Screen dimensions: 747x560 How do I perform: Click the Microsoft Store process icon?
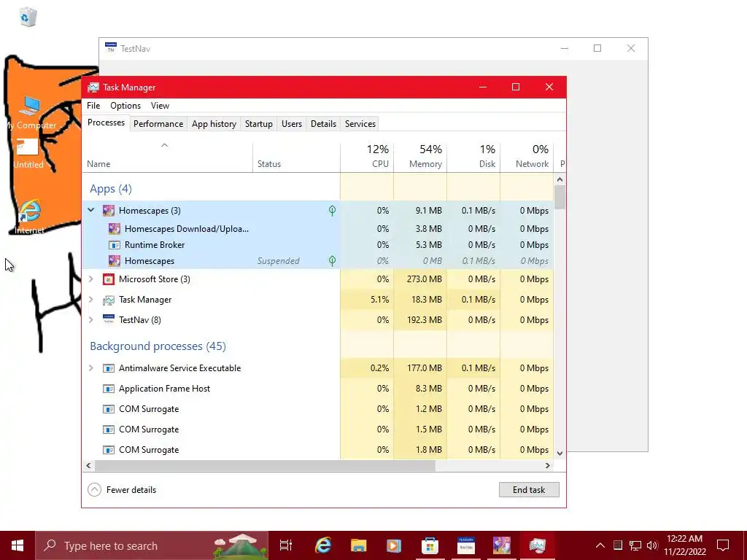109,279
